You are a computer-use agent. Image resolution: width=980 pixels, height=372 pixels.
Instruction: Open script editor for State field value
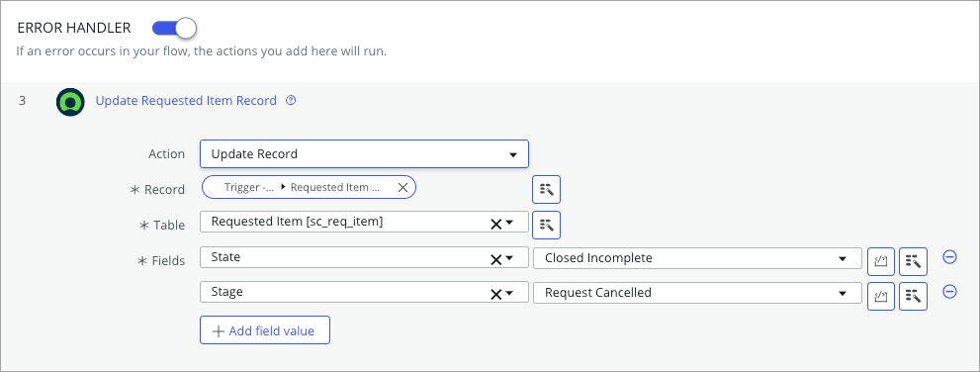[881, 261]
